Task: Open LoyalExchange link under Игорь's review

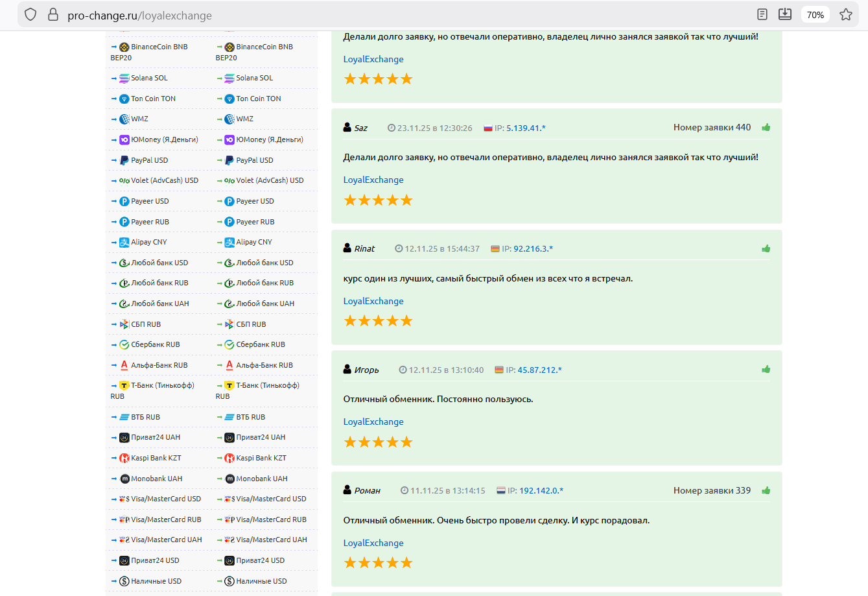Action: click(x=373, y=422)
